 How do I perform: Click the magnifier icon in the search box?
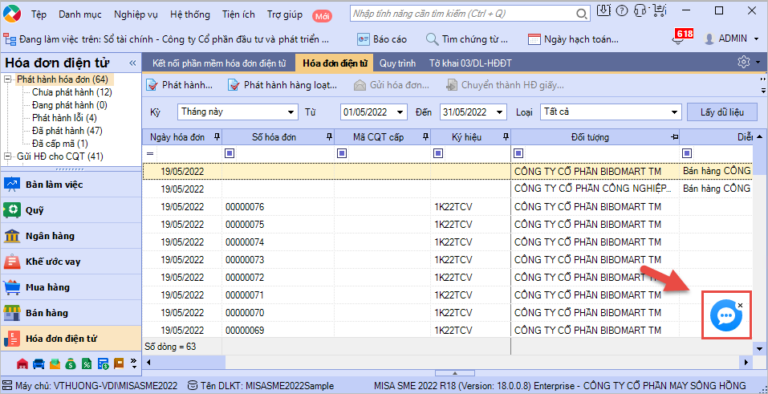[581, 14]
